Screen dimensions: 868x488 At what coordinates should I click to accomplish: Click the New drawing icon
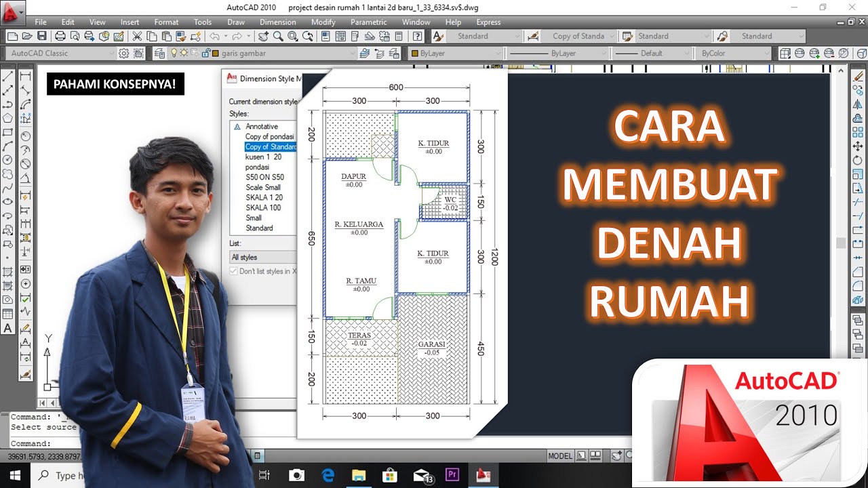[x=12, y=36]
